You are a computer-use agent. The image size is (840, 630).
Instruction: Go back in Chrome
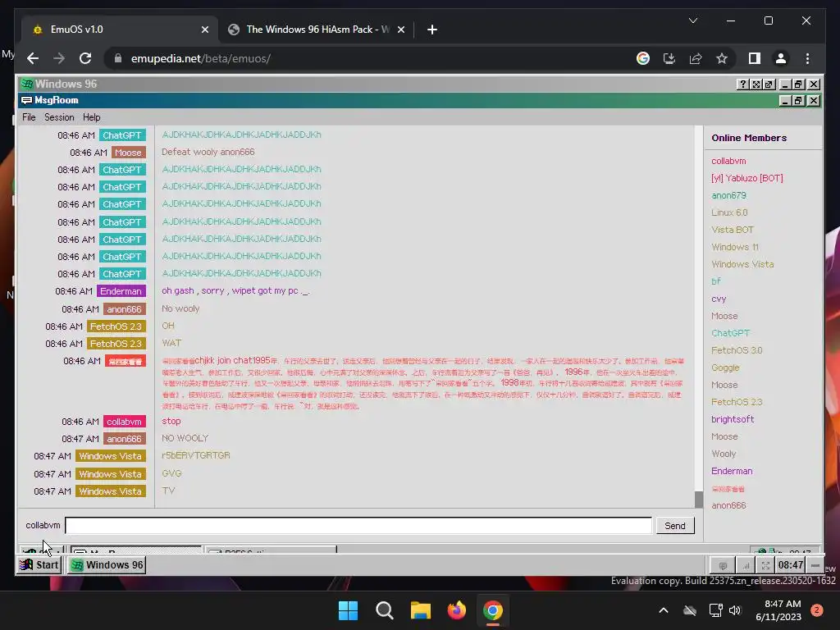point(33,58)
